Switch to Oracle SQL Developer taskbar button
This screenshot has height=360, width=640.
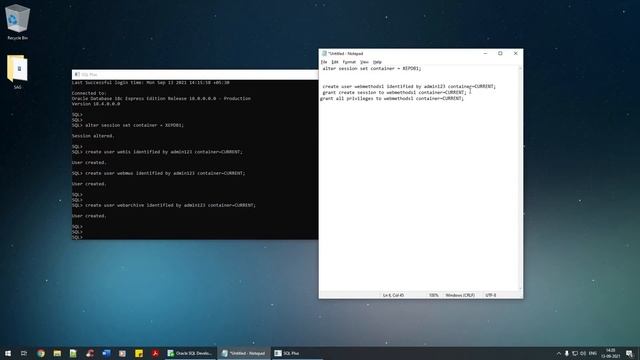[x=190, y=353]
